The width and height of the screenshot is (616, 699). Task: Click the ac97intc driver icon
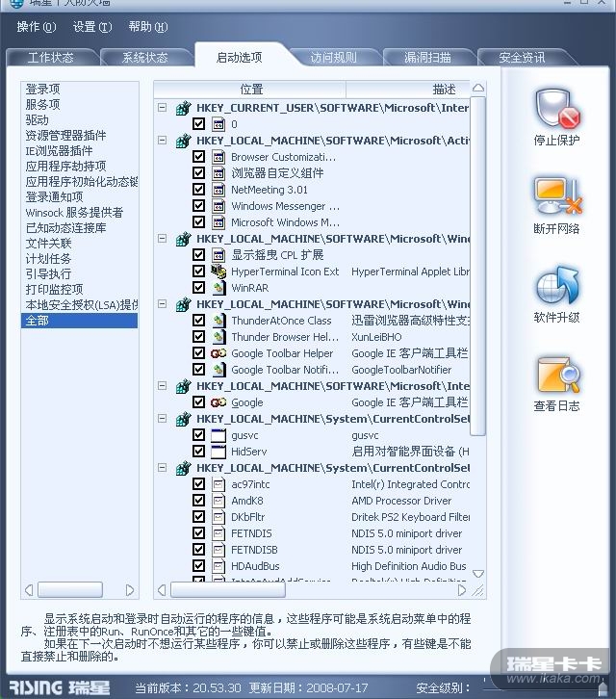click(218, 484)
